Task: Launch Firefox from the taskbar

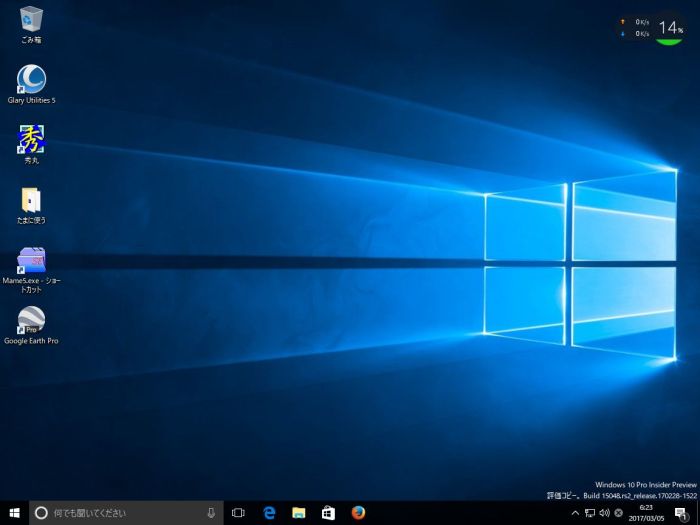Action: pyautogui.click(x=358, y=513)
